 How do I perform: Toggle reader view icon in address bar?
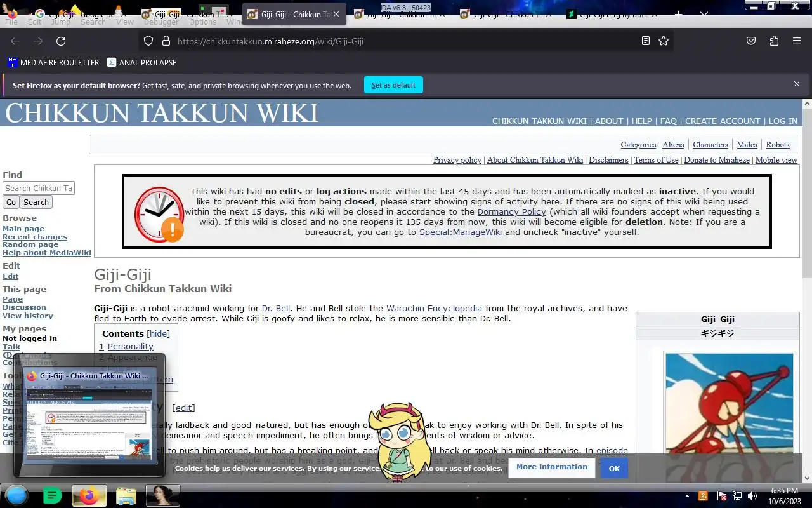click(x=646, y=41)
